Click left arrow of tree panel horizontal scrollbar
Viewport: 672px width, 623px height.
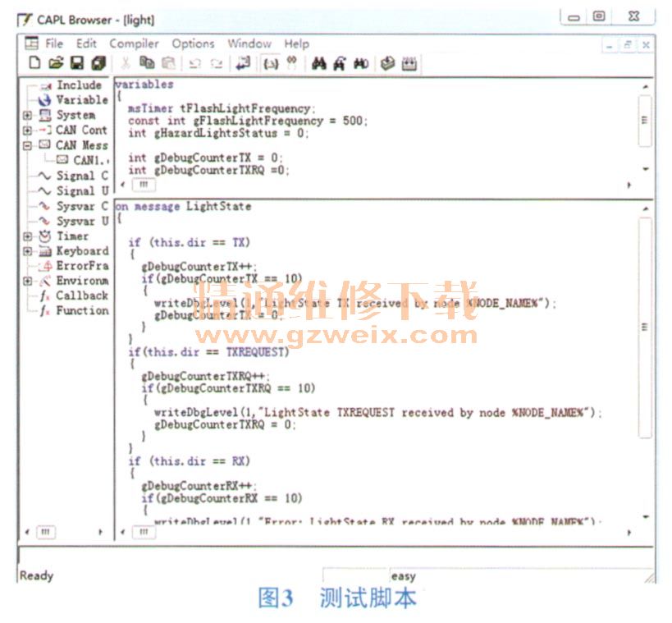tap(27, 532)
